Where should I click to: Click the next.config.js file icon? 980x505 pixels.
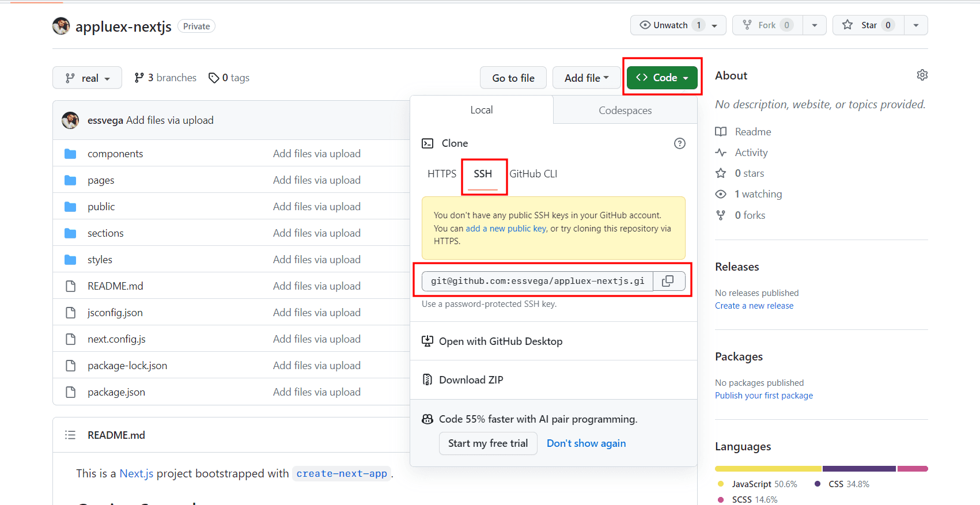(x=70, y=339)
